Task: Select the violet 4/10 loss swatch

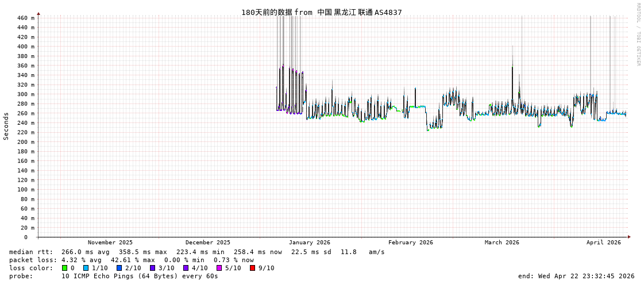Action: click(x=186, y=268)
